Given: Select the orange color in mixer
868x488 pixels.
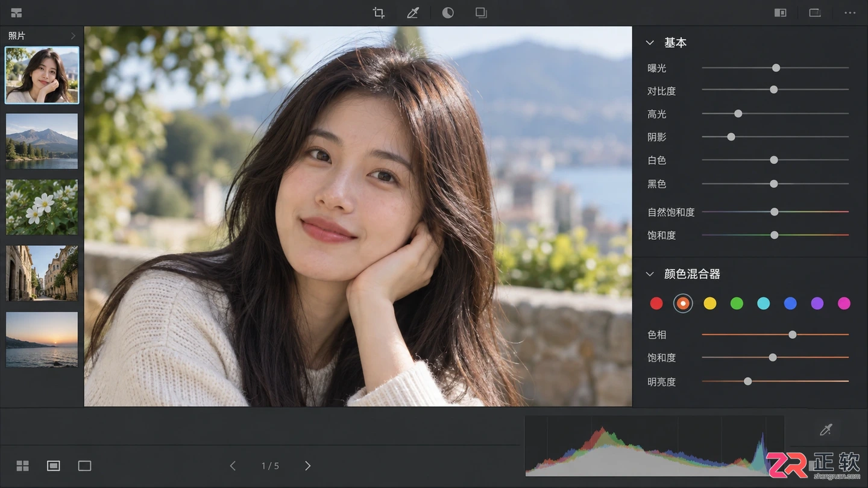Looking at the screenshot, I should [683, 304].
